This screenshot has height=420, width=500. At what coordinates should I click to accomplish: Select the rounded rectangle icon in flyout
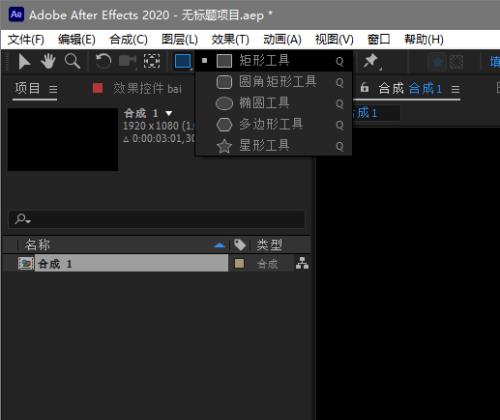tap(224, 82)
